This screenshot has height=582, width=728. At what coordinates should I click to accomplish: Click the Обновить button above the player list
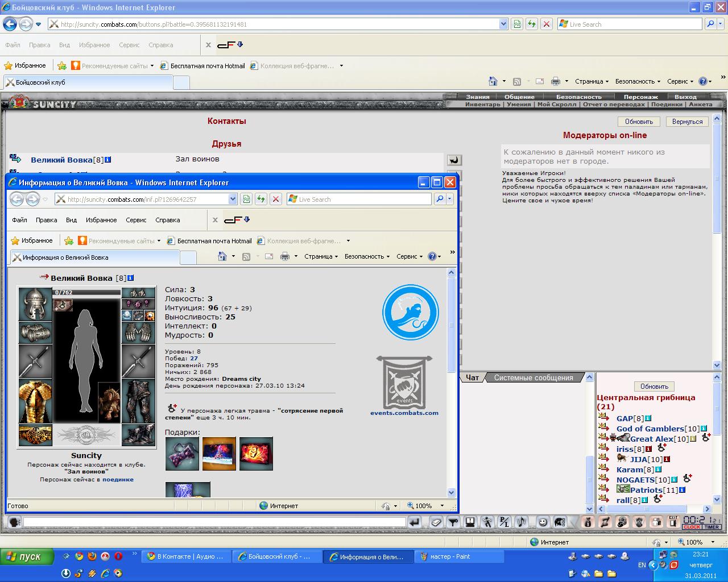654,386
